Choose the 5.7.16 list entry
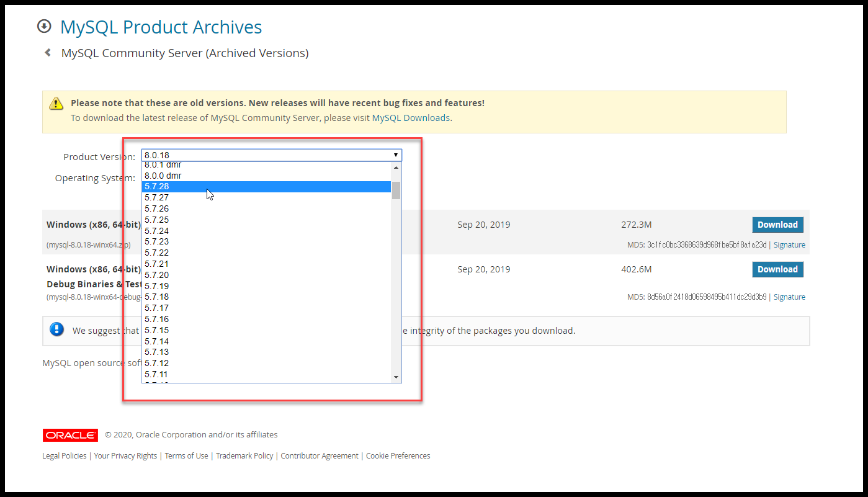Image resolution: width=868 pixels, height=497 pixels. pyautogui.click(x=266, y=319)
